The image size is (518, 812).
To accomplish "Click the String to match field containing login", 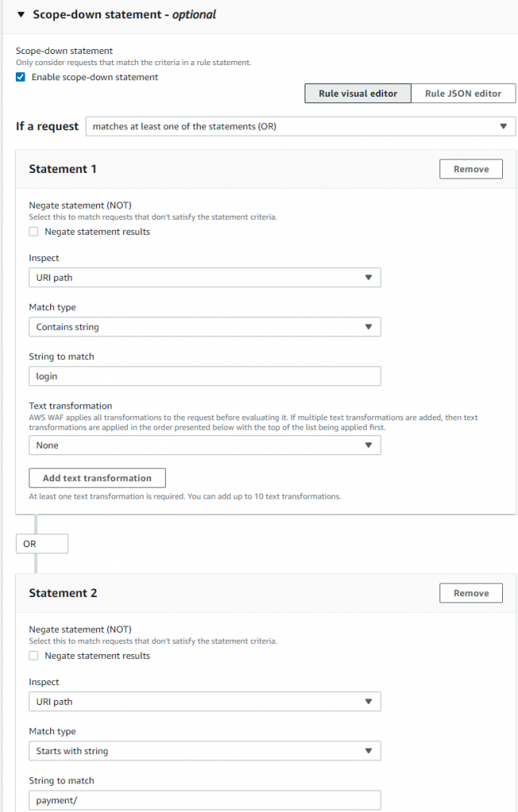I will [x=205, y=375].
